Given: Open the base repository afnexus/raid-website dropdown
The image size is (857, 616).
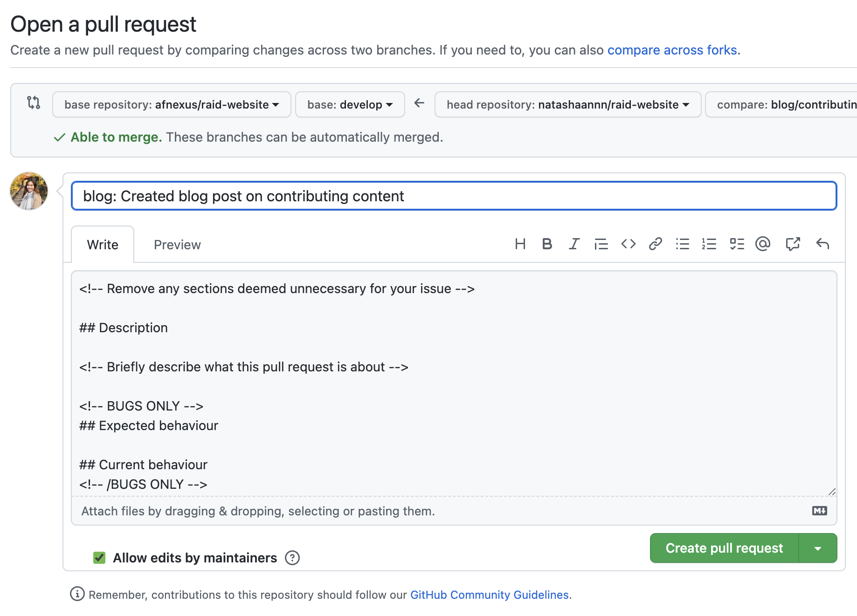Looking at the screenshot, I should click(x=172, y=104).
